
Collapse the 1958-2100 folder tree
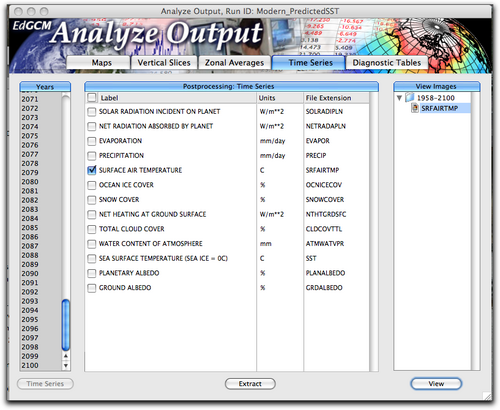[x=399, y=98]
